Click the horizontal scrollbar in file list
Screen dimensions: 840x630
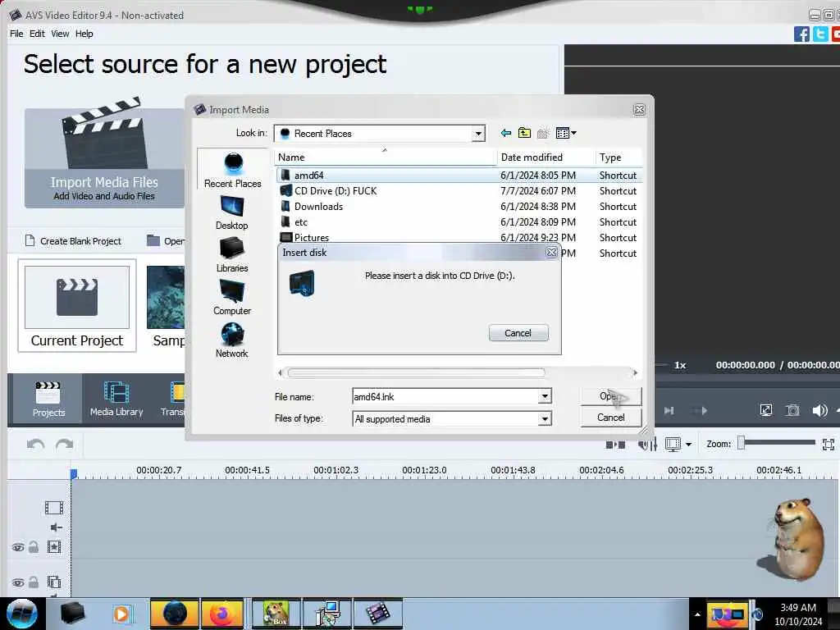(416, 372)
